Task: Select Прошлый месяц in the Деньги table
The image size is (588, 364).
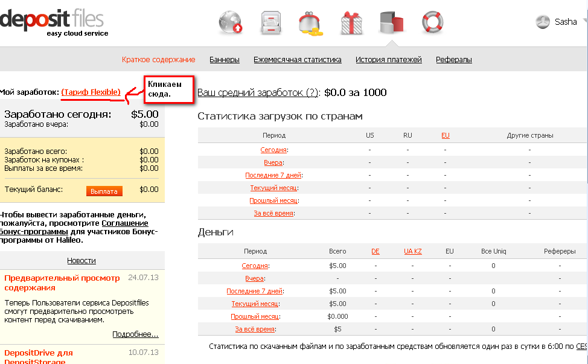Action: point(255,317)
